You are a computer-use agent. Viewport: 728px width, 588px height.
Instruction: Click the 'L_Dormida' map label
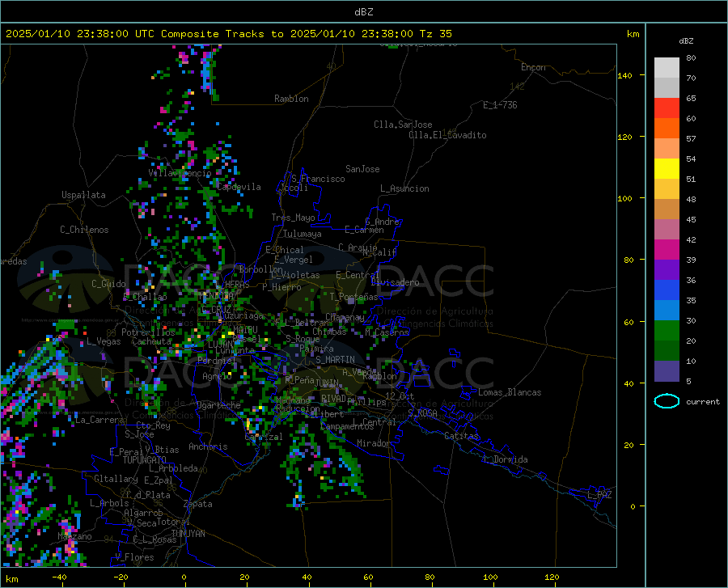point(505,459)
